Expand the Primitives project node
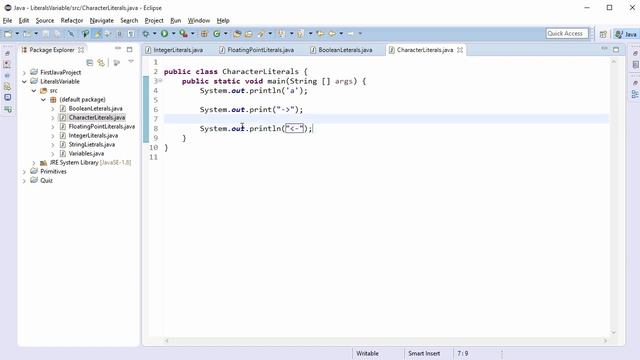 (x=24, y=171)
